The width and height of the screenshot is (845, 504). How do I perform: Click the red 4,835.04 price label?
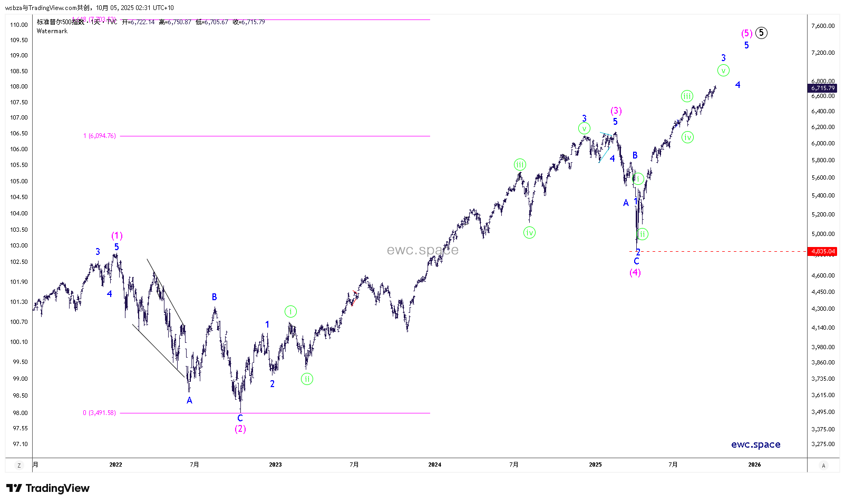(x=822, y=251)
